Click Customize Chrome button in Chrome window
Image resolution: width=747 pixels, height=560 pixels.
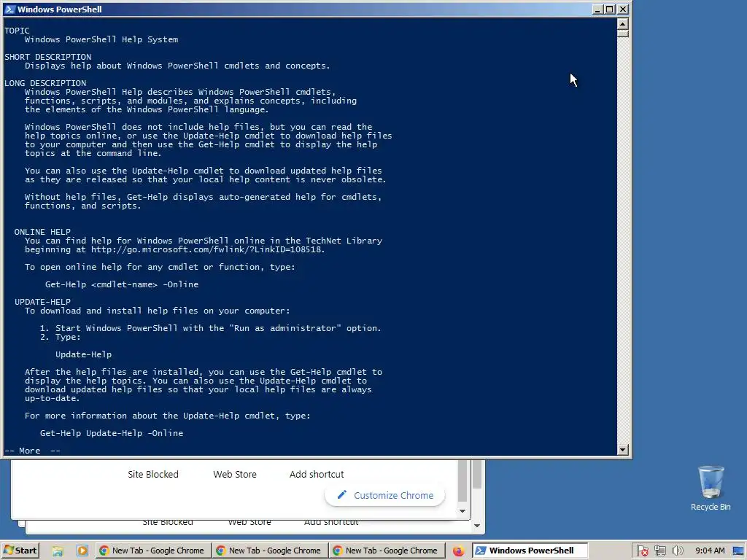[x=385, y=495]
